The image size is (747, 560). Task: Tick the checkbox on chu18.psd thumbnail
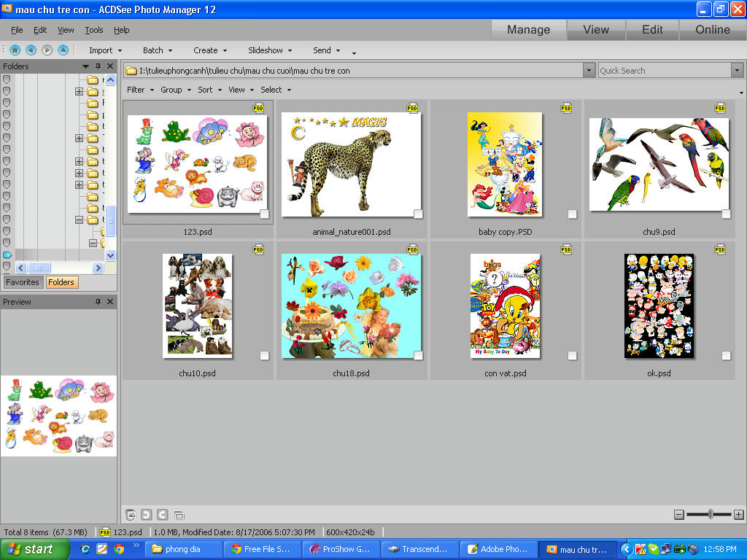pyautogui.click(x=418, y=356)
